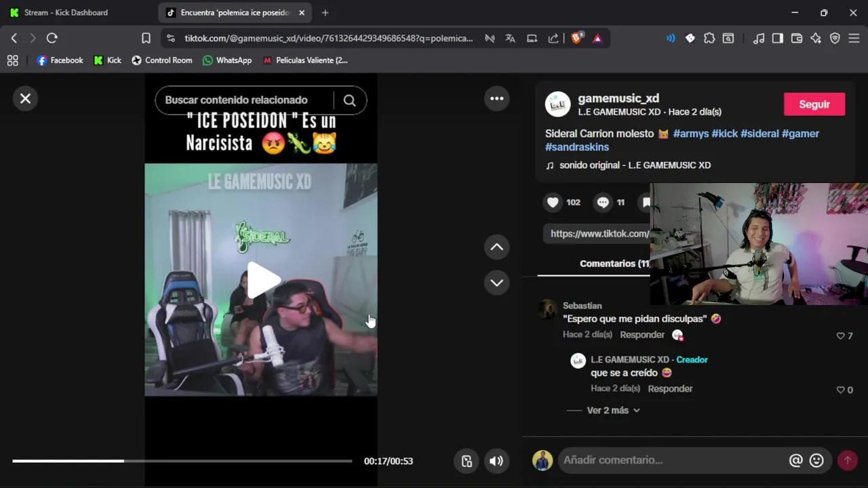Click the search magnifier in related content bar

349,100
